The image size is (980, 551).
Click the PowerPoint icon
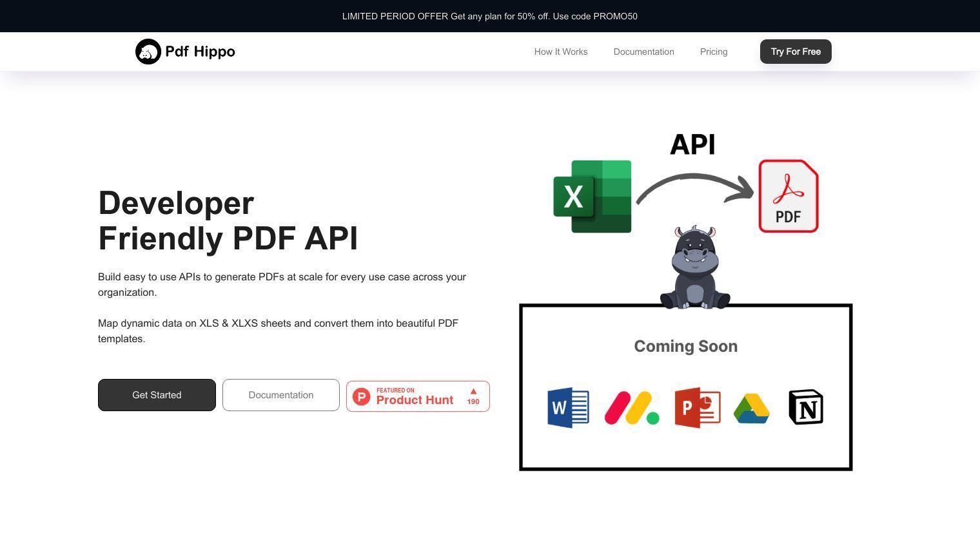point(698,407)
